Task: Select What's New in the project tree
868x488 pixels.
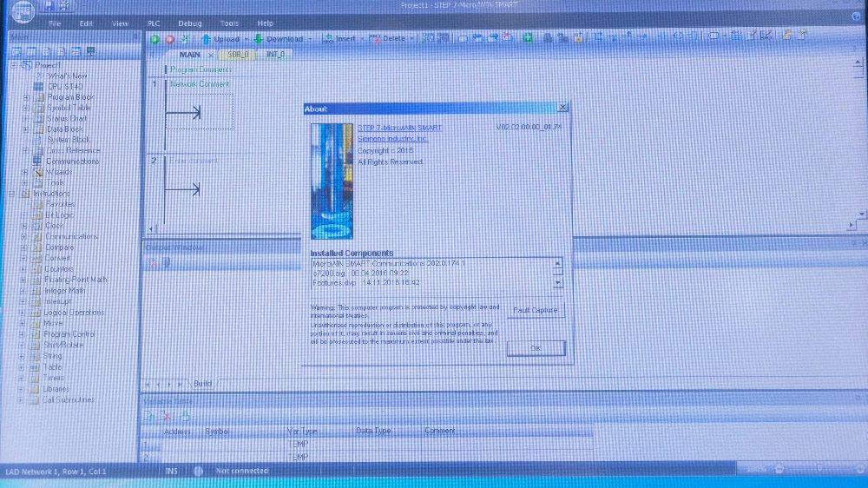Action: coord(67,76)
